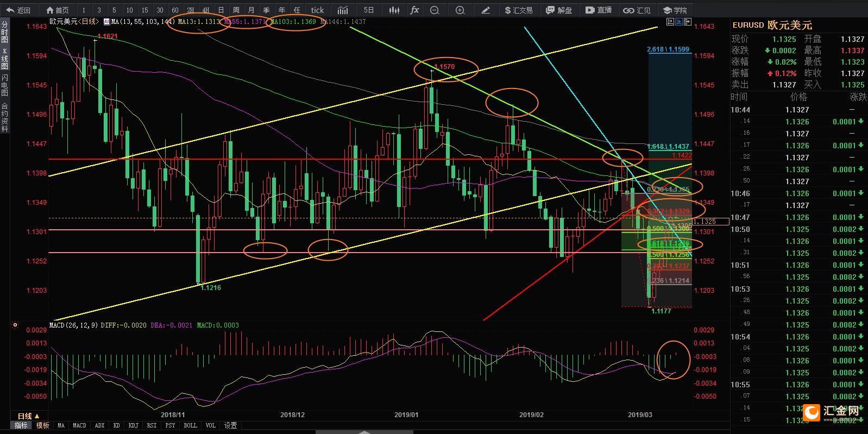Apply the MA indicator button
This screenshot has width=868, height=434.
[61, 425]
